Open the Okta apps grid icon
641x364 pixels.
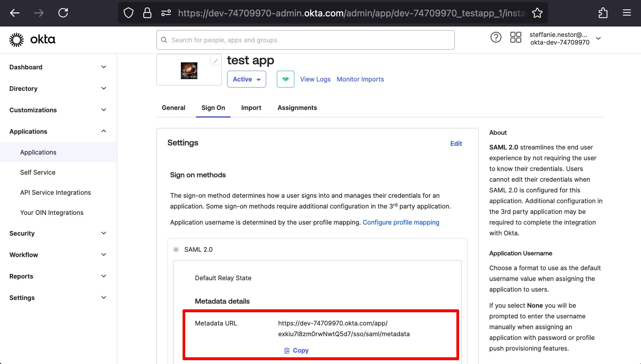[515, 37]
